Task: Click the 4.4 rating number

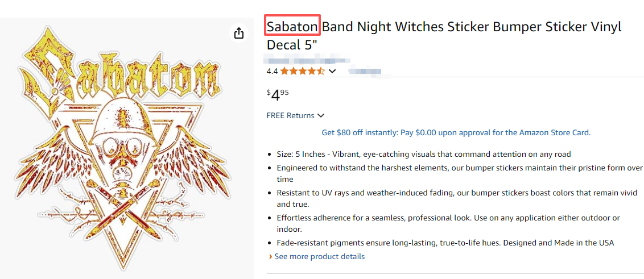Action: click(x=272, y=71)
